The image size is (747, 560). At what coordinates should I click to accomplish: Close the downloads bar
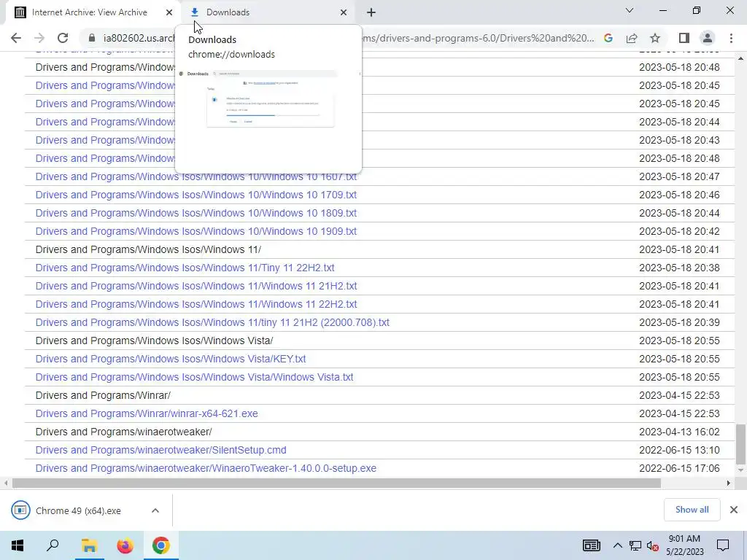pyautogui.click(x=734, y=510)
